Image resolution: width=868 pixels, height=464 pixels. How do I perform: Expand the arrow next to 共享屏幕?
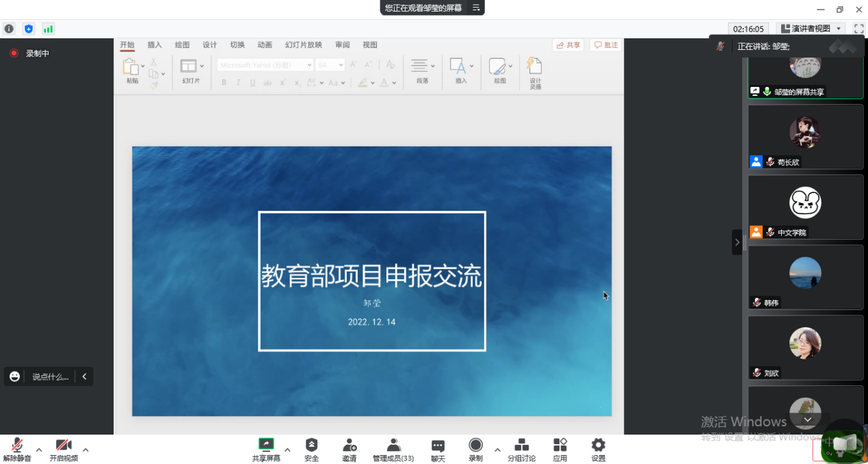click(287, 450)
